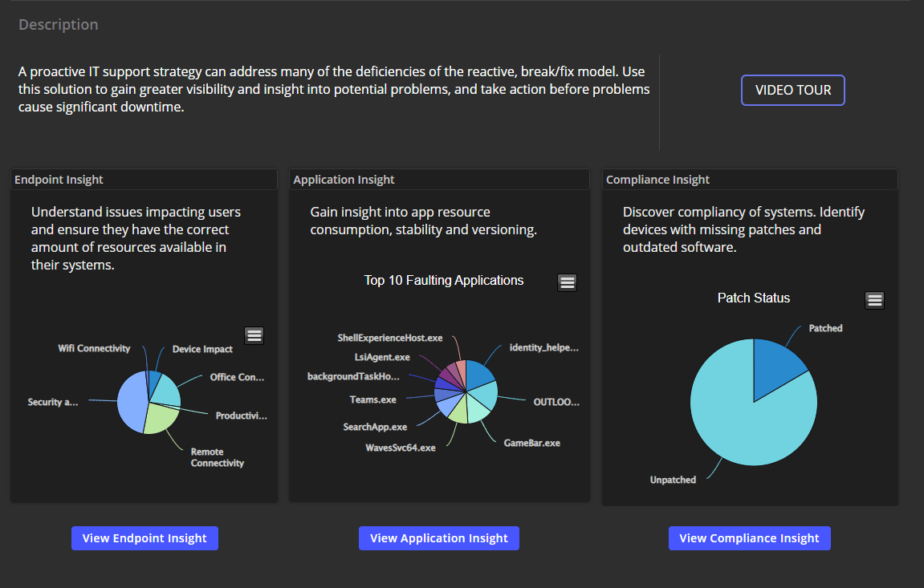
Task: Click the Teams.exe chart label
Action: pos(372,399)
